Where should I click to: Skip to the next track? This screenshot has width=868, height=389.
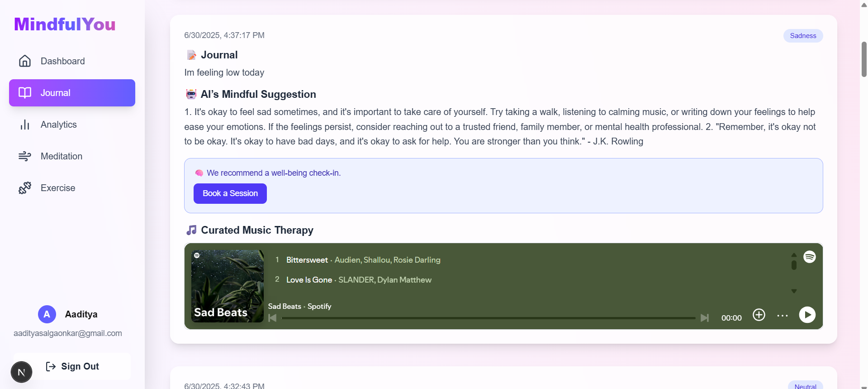pyautogui.click(x=705, y=318)
